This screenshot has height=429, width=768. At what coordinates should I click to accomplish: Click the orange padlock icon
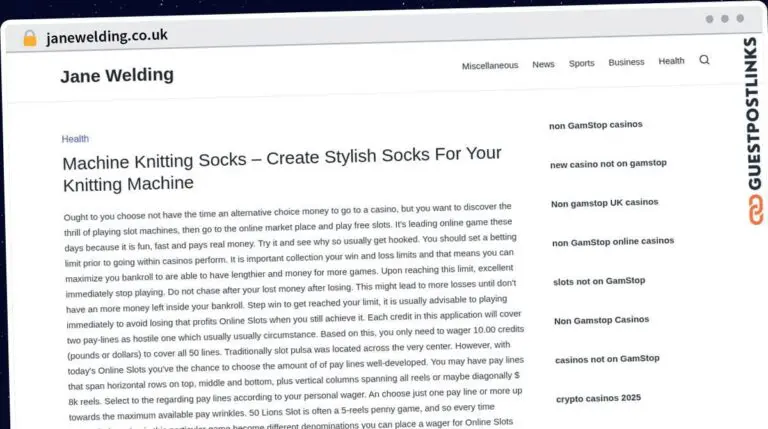30,38
